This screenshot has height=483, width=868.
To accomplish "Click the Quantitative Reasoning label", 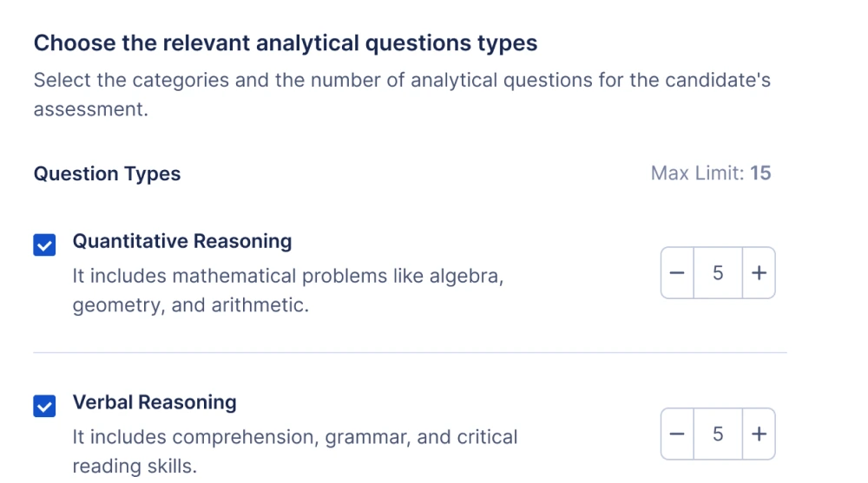I will pyautogui.click(x=182, y=241).
